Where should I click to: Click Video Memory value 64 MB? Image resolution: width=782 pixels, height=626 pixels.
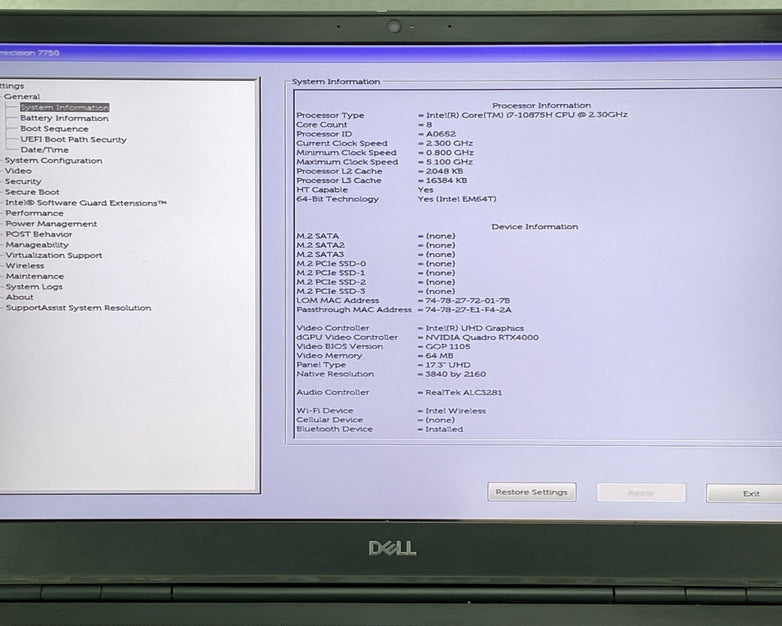click(x=439, y=356)
